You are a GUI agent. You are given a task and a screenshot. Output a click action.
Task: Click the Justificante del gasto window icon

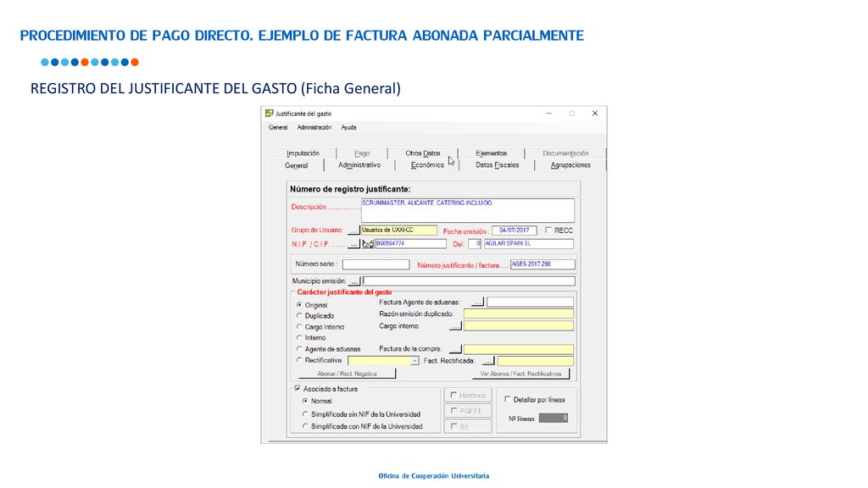point(269,114)
